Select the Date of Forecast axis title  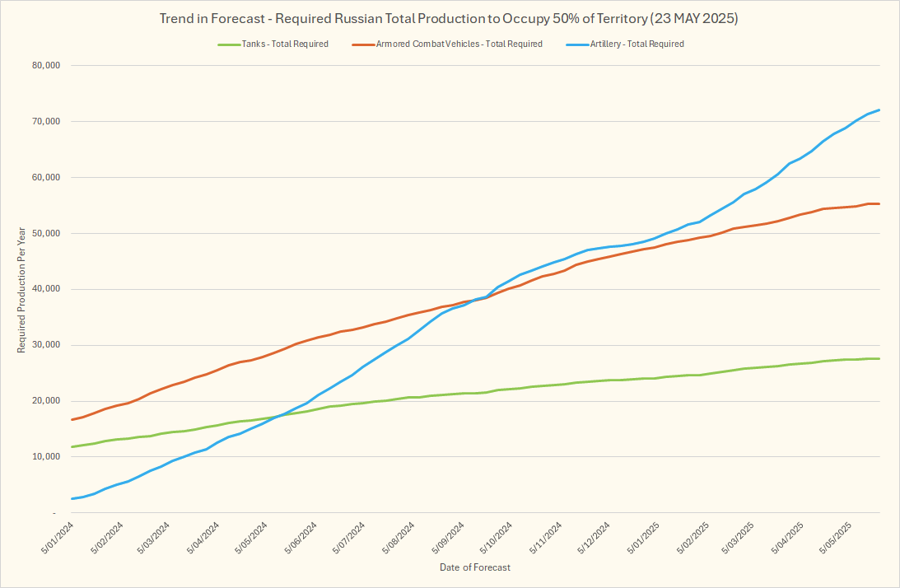[x=475, y=567]
